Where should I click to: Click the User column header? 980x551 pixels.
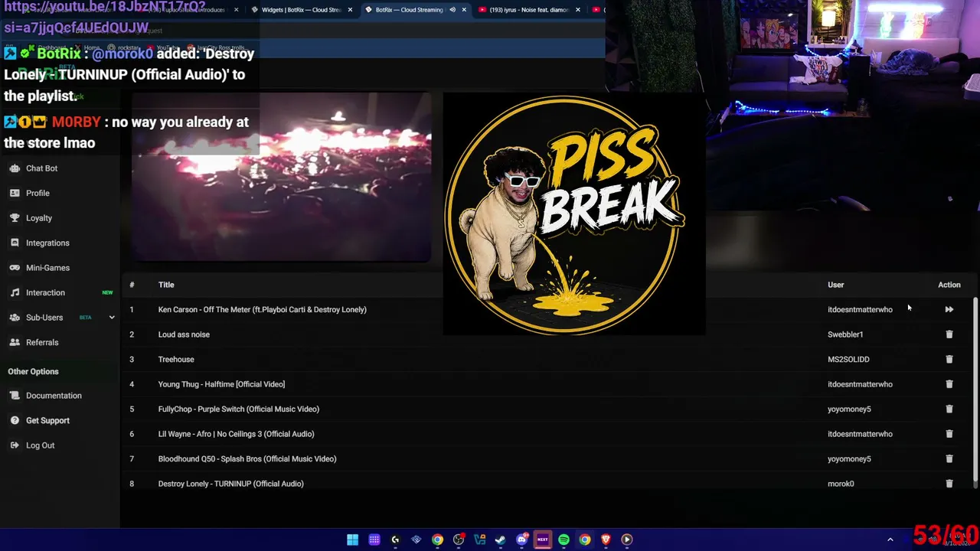click(x=835, y=285)
